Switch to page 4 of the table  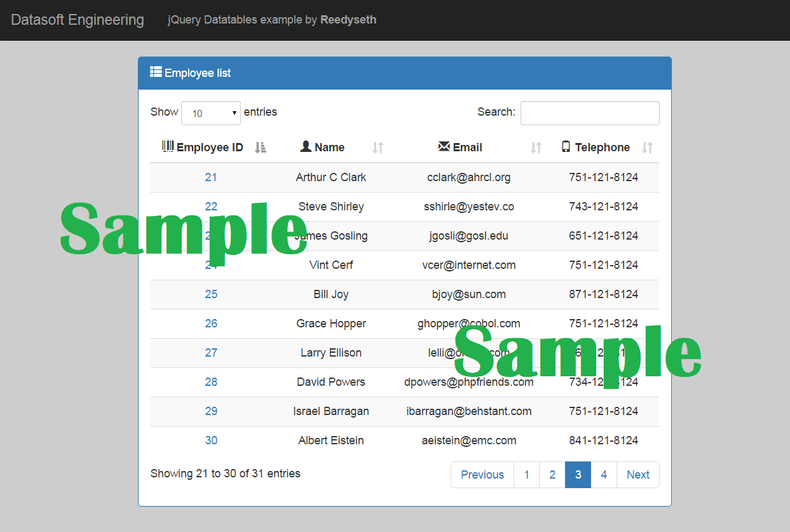(604, 475)
